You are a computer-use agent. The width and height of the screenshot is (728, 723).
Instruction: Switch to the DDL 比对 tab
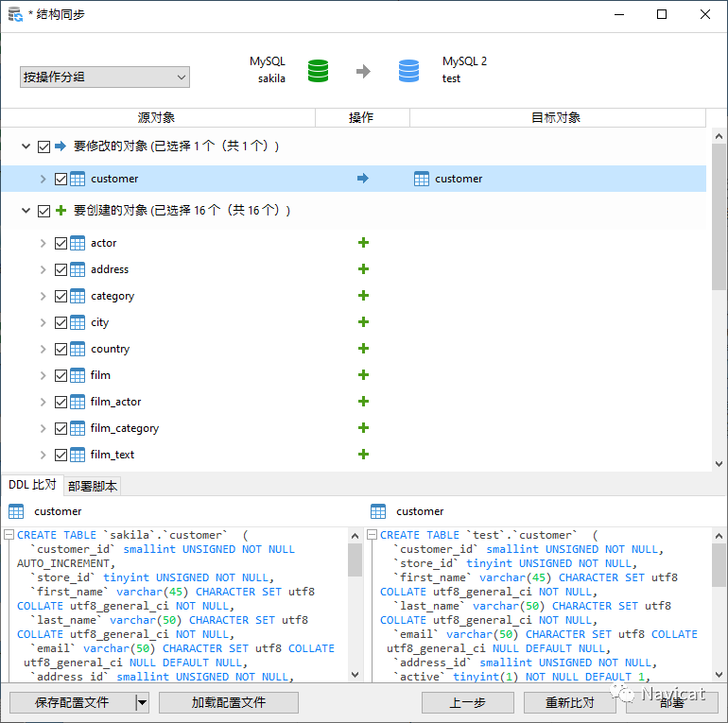coord(32,485)
